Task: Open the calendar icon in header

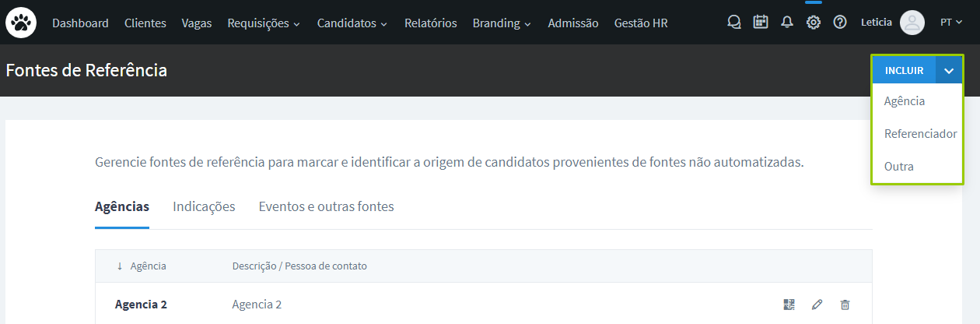Action: point(761,23)
